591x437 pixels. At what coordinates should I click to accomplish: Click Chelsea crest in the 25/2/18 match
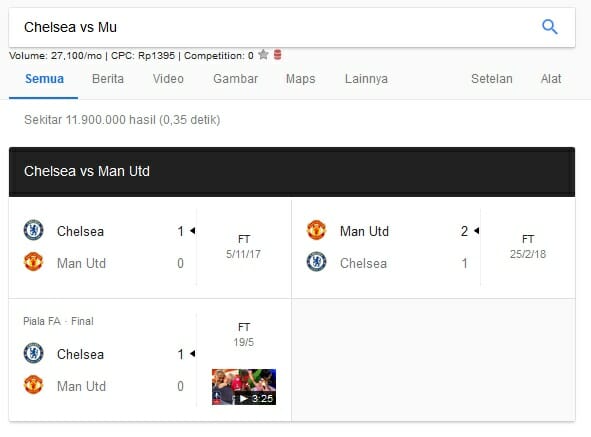(x=316, y=262)
